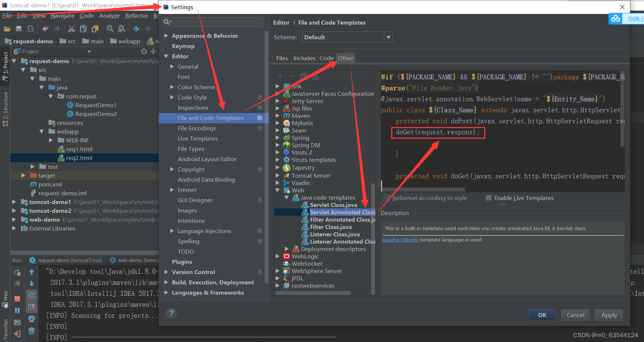Switch to the Includes tab
Screen dimensions: 644x342
pos(304,58)
